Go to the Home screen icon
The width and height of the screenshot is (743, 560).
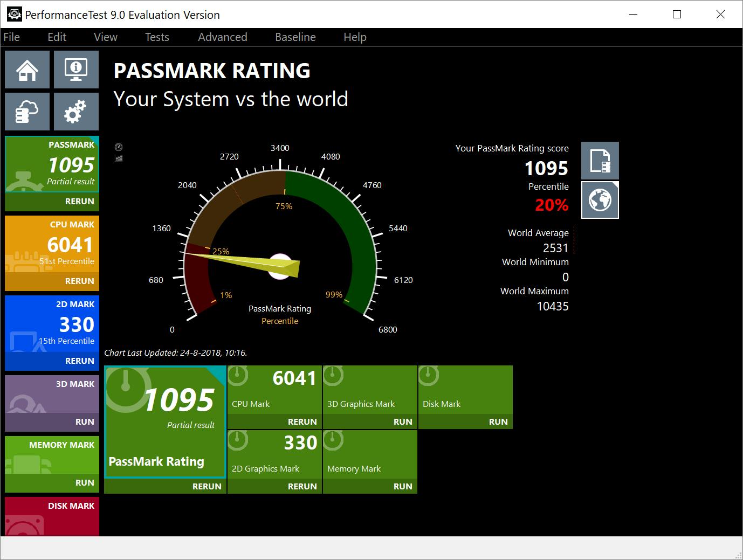[27, 70]
